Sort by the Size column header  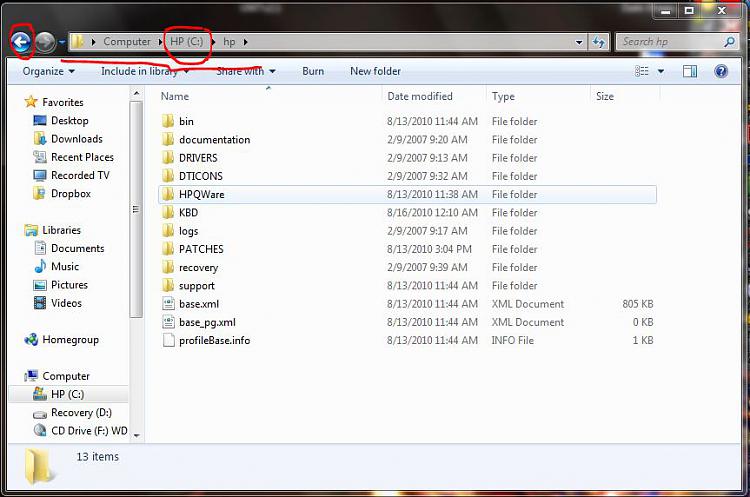(x=605, y=96)
